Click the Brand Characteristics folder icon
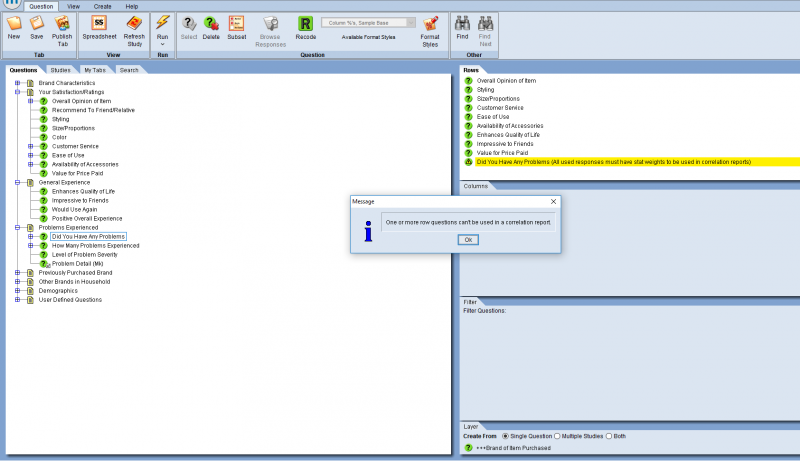Screen dimensions: 800x461 (31, 83)
